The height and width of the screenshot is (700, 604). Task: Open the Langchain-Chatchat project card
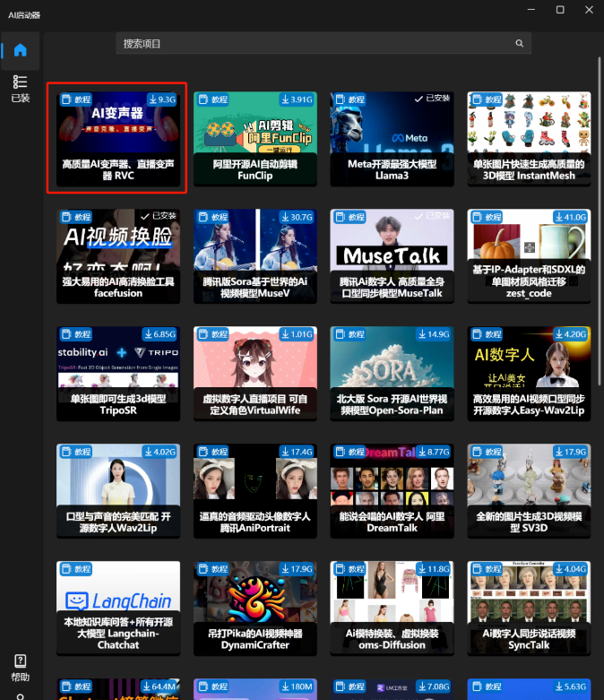118,609
